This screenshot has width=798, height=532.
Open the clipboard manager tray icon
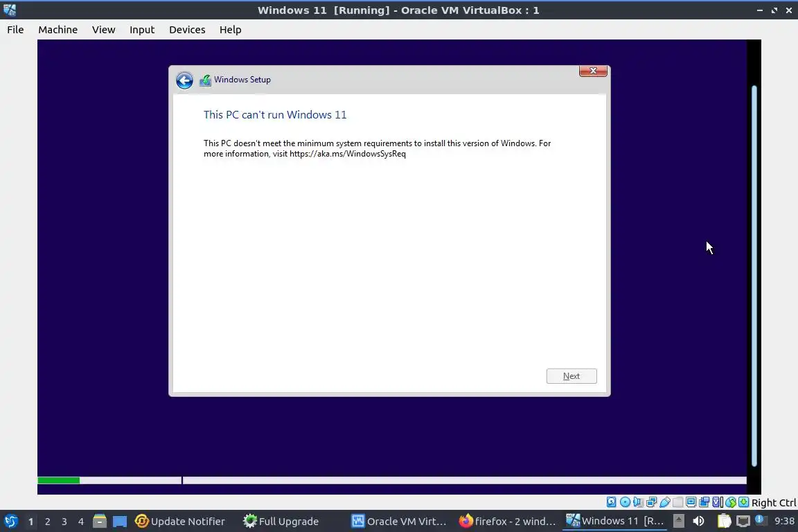(724, 521)
